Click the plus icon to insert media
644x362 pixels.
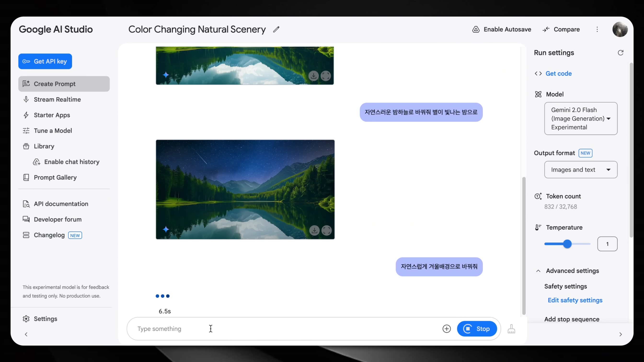pos(447,329)
